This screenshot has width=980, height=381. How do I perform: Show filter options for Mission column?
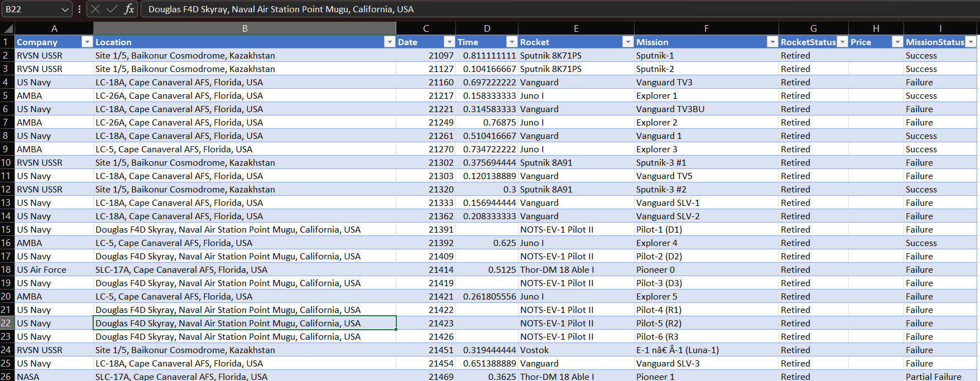(772, 42)
